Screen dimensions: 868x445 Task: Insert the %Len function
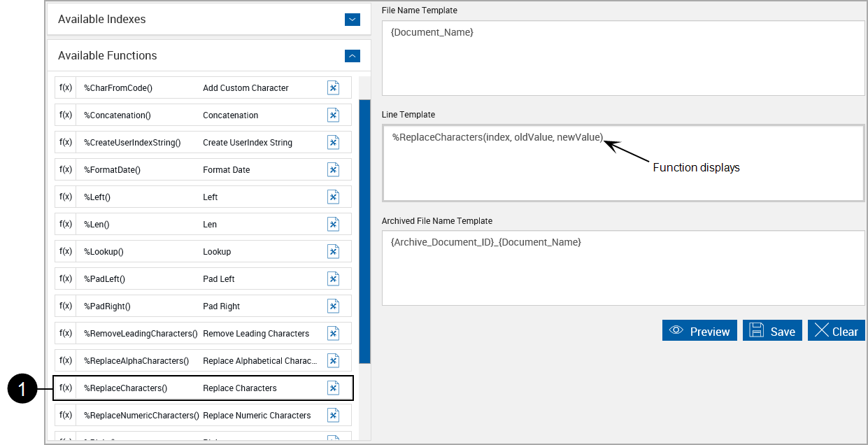pyautogui.click(x=334, y=224)
